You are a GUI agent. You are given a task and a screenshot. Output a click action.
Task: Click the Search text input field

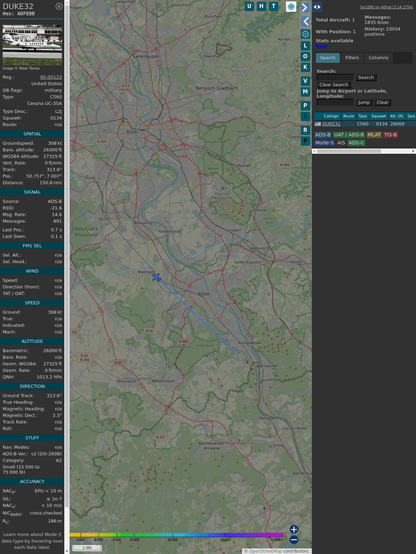pyautogui.click(x=335, y=77)
